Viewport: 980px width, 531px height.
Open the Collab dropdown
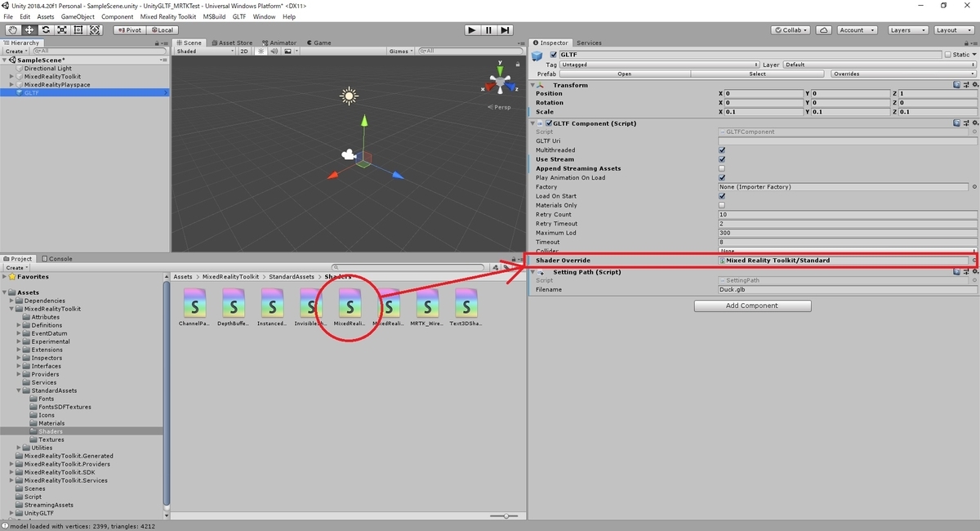tap(791, 30)
